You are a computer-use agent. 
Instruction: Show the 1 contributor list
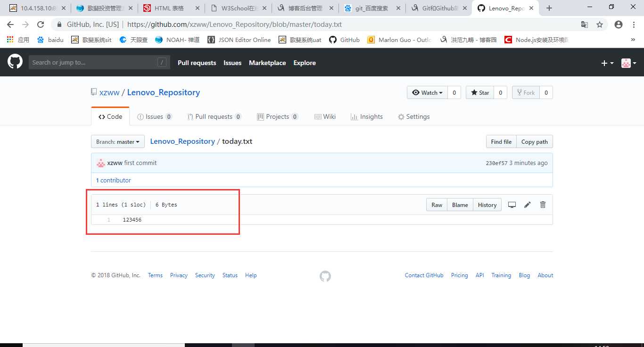click(113, 180)
